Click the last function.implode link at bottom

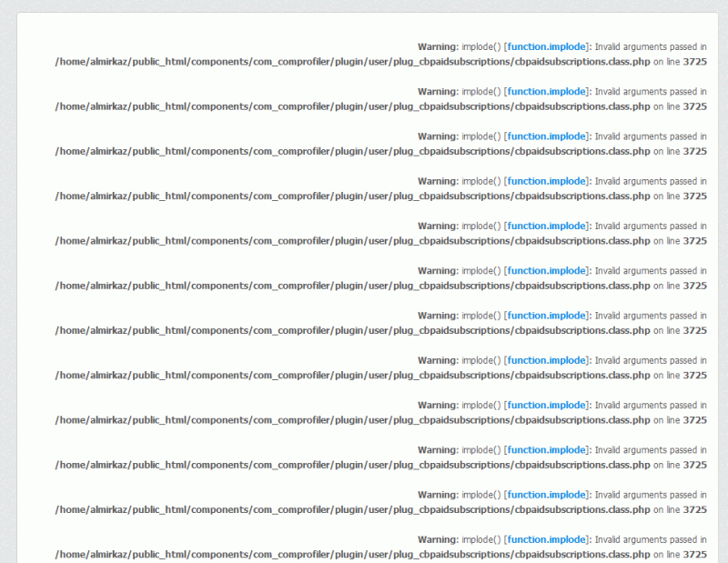tap(546, 539)
